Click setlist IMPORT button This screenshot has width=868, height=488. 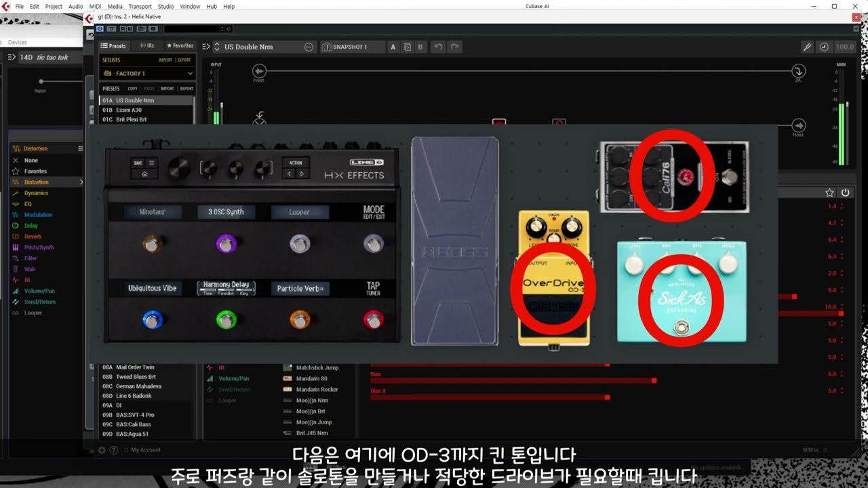[x=165, y=60]
